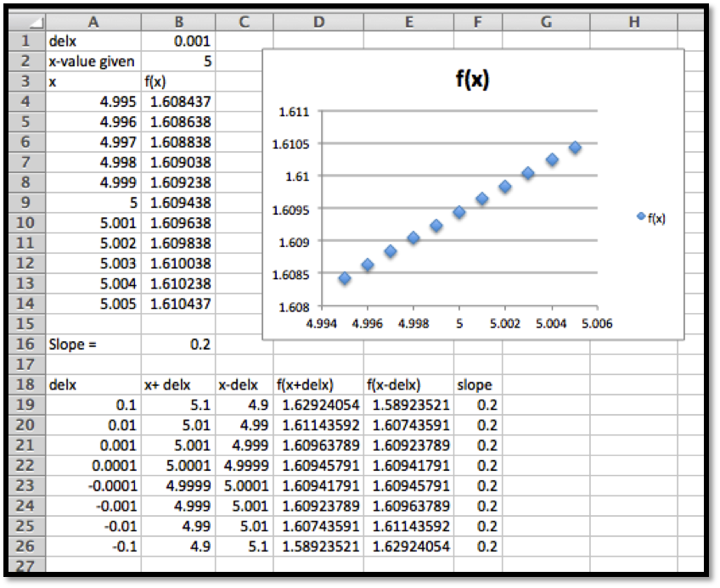Click the select-all corner of the sheet
This screenshot has width=720, height=588.
[27, 23]
